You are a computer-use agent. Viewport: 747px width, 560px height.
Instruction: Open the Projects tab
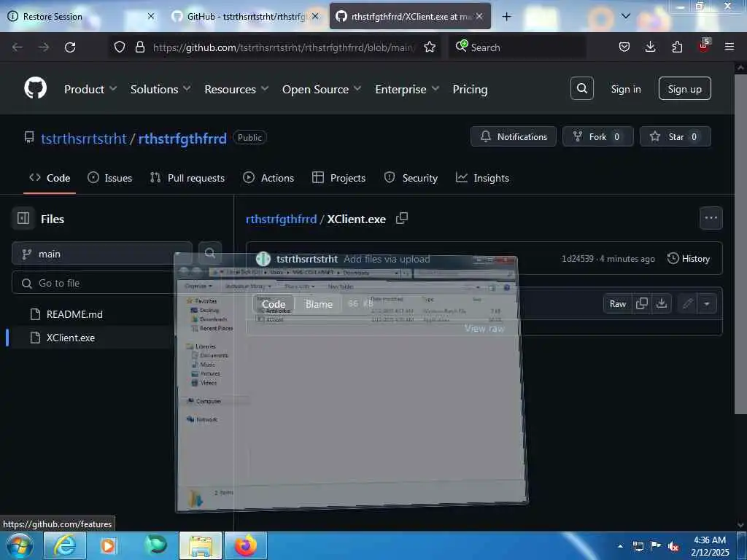(x=338, y=178)
